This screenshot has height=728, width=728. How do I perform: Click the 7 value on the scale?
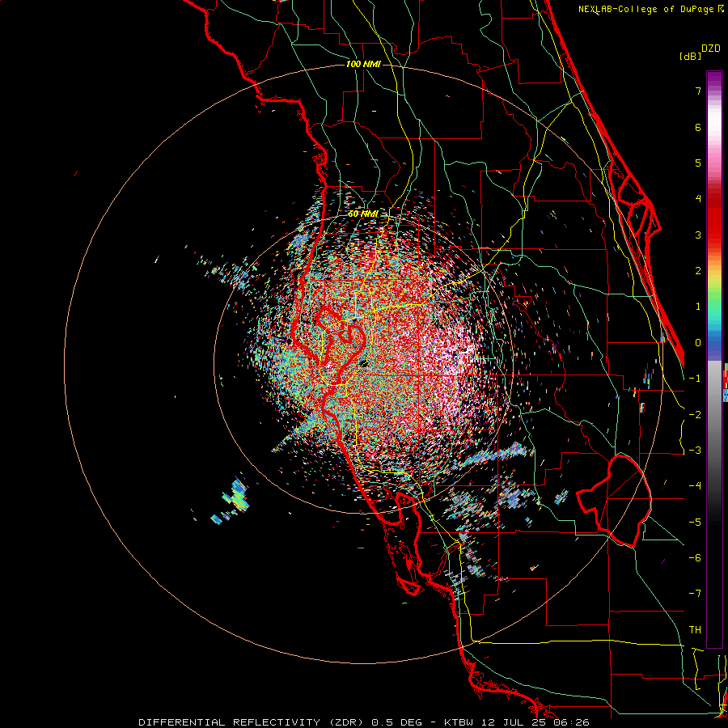click(x=698, y=91)
